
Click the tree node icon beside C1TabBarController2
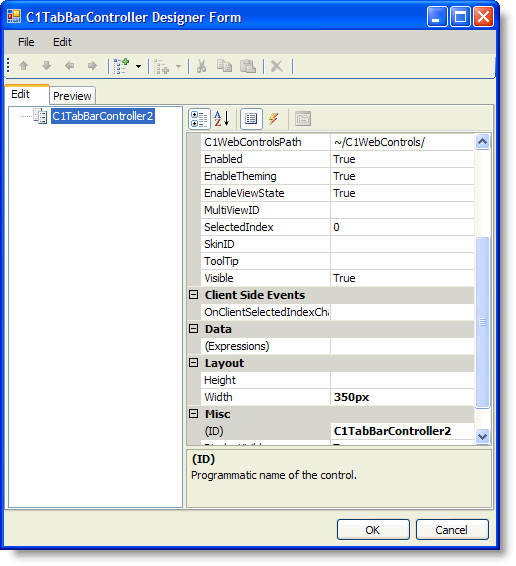40,116
